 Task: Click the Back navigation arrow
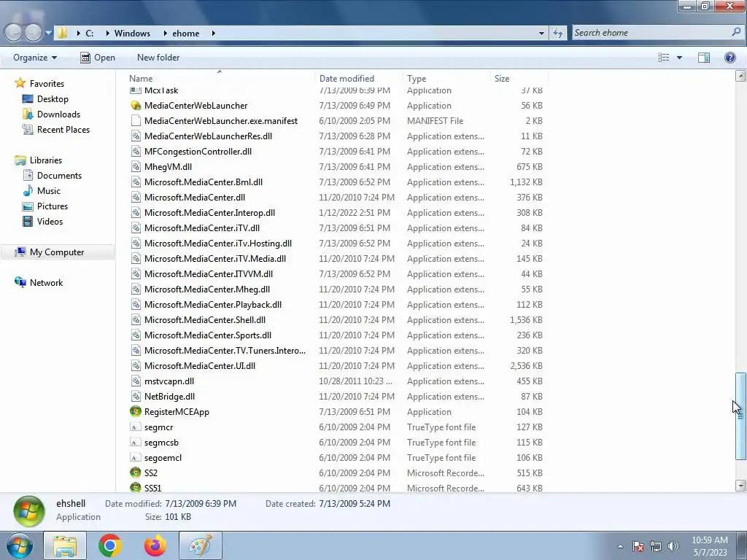tap(14, 32)
